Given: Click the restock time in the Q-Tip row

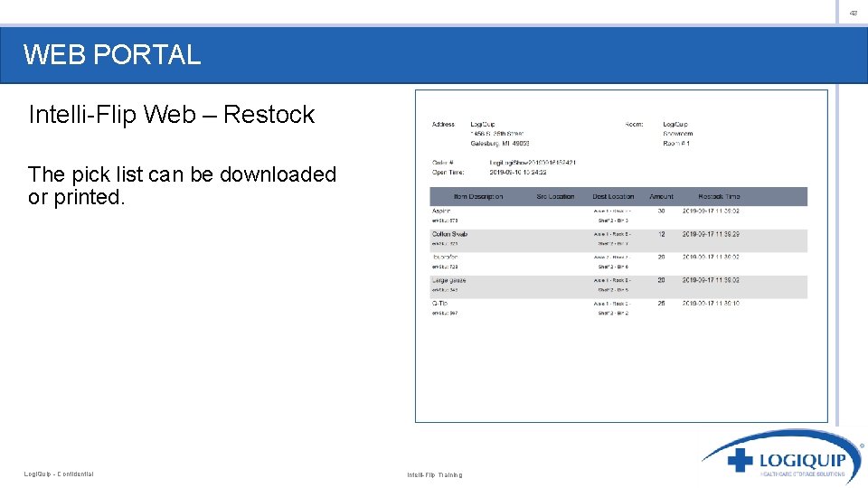Looking at the screenshot, I should coord(711,304).
